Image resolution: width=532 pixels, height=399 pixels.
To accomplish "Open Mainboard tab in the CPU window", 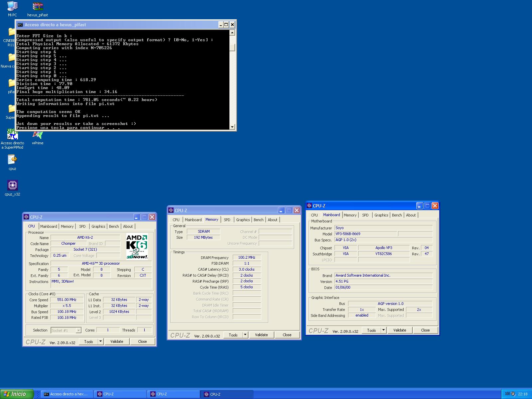I will [49, 226].
